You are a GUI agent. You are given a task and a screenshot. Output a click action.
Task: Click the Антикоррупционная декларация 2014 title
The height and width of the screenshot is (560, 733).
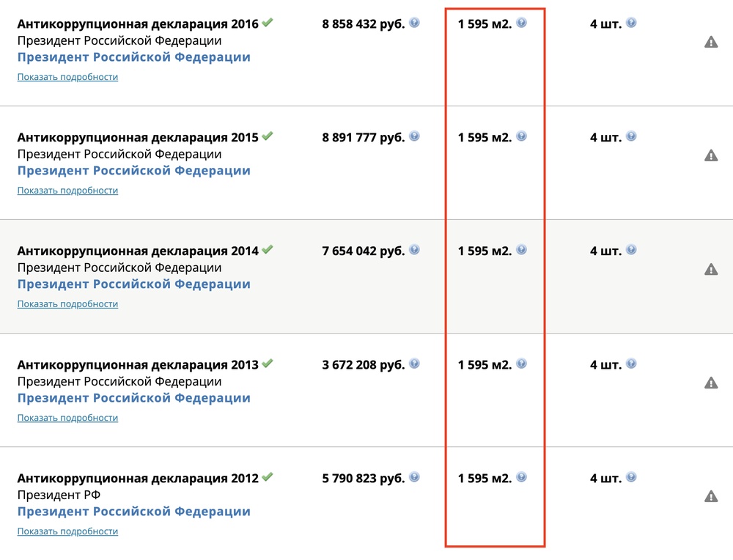[138, 251]
